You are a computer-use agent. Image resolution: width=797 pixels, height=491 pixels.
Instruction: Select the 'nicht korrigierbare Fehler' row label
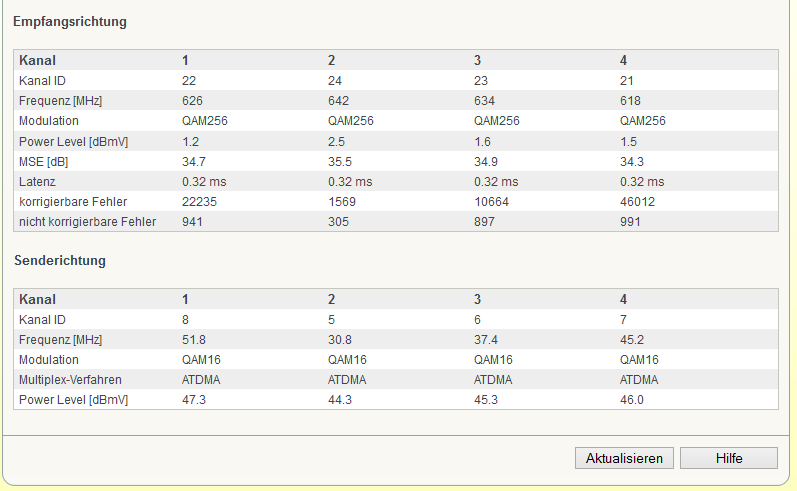pos(87,221)
